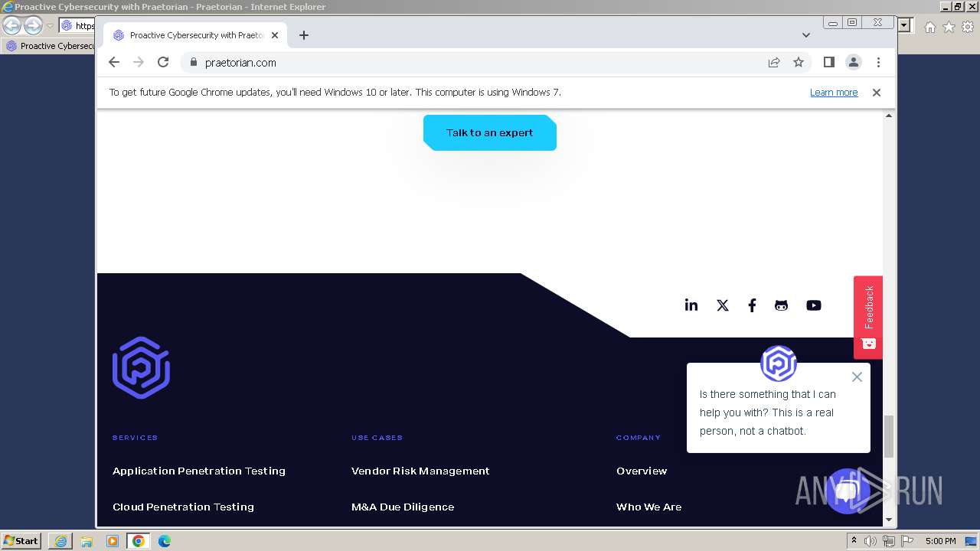The height and width of the screenshot is (551, 980).
Task: Click Chrome back arrow
Action: [114, 62]
